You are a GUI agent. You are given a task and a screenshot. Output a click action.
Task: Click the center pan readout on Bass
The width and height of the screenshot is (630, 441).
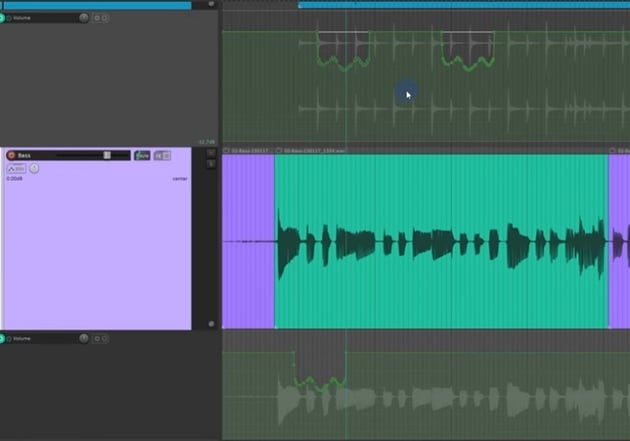click(x=180, y=178)
